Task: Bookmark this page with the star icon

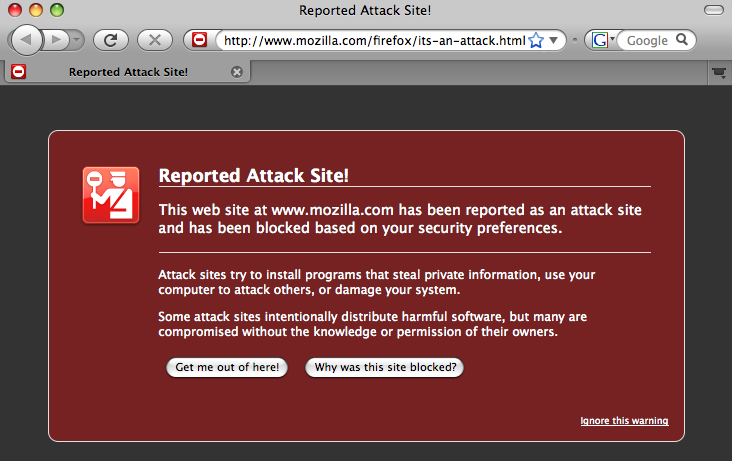Action: pos(536,40)
